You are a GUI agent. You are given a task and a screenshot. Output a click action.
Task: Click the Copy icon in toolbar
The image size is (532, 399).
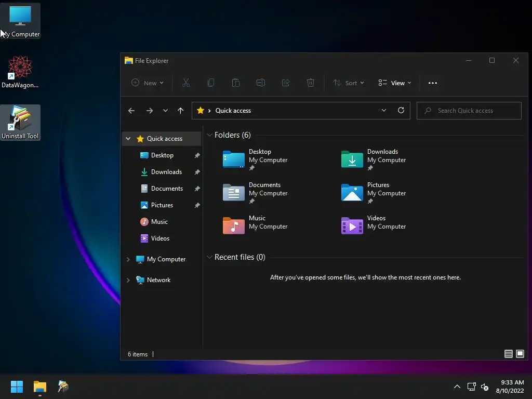point(211,83)
